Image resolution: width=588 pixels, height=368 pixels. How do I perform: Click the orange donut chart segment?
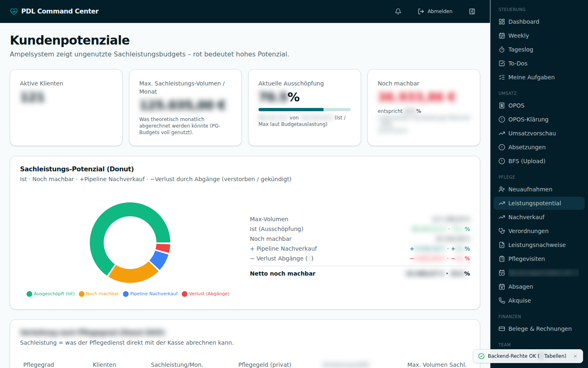tap(132, 275)
